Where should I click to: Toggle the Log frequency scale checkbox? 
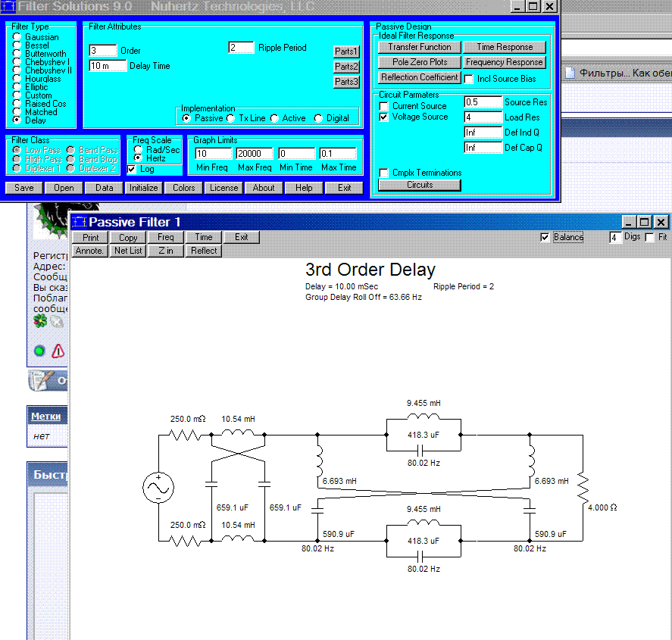click(132, 169)
